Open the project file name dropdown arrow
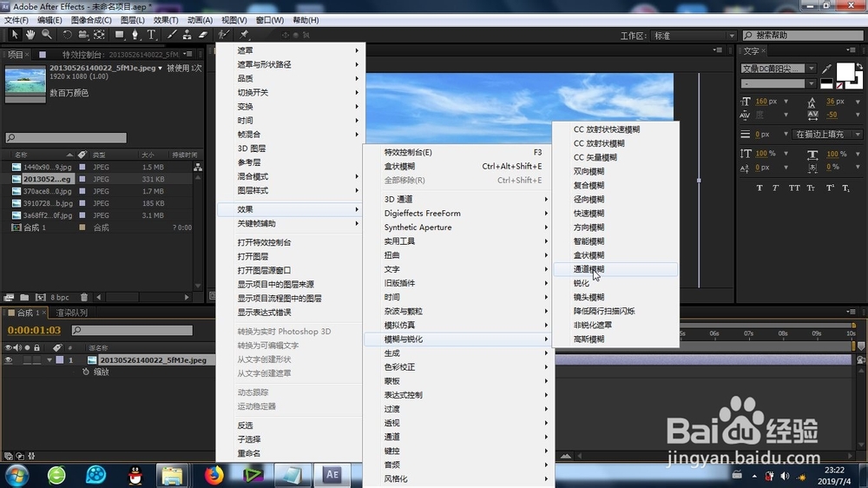The height and width of the screenshot is (488, 868). coord(160,68)
